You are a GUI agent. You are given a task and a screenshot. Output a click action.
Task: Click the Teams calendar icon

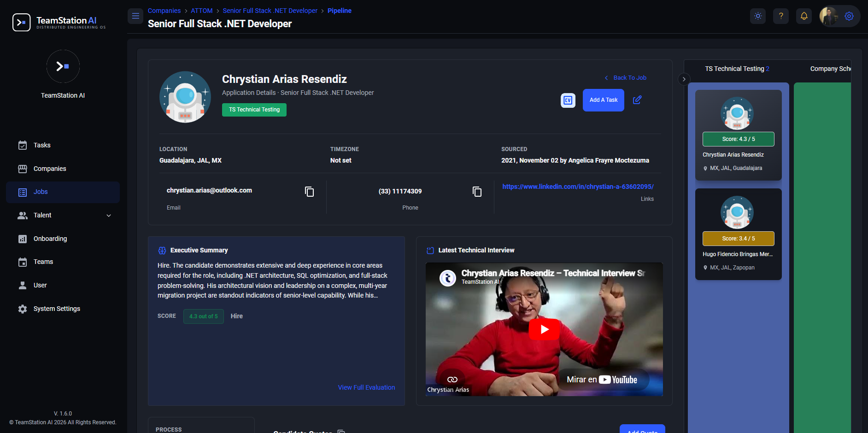pos(23,262)
